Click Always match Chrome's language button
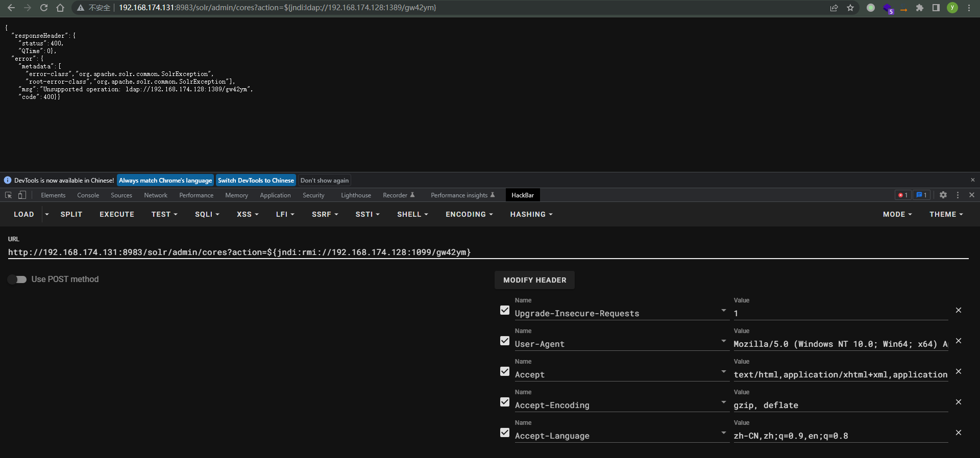This screenshot has width=980, height=458. pyautogui.click(x=165, y=181)
